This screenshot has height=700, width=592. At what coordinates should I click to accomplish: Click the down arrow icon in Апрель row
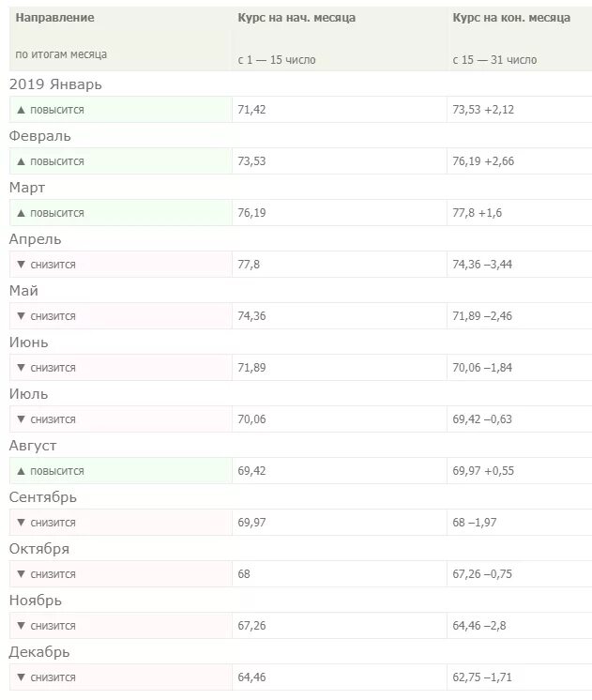tap(21, 265)
